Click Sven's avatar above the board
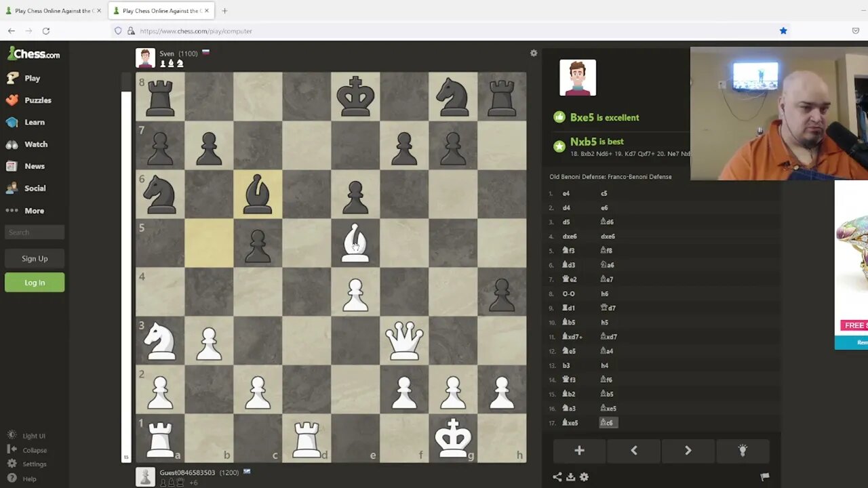Viewport: 868px width, 488px height. [x=145, y=58]
